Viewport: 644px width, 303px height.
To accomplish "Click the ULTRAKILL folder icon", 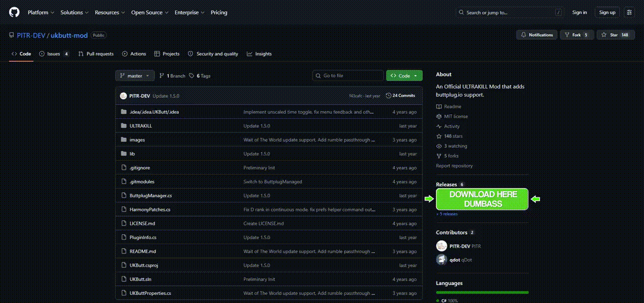I will click(x=124, y=126).
